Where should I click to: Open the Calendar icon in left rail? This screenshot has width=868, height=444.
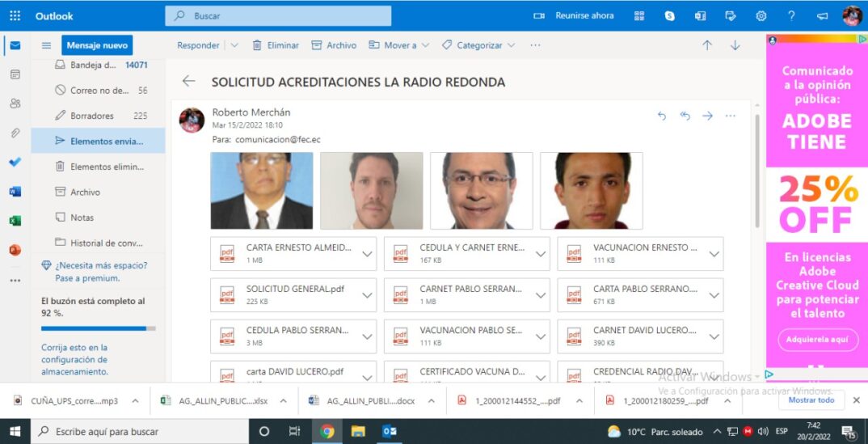[x=15, y=74]
